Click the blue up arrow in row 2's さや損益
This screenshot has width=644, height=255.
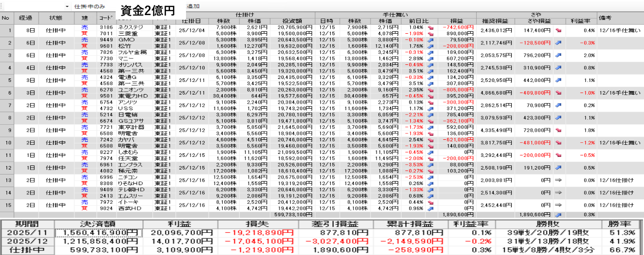pyautogui.click(x=559, y=43)
